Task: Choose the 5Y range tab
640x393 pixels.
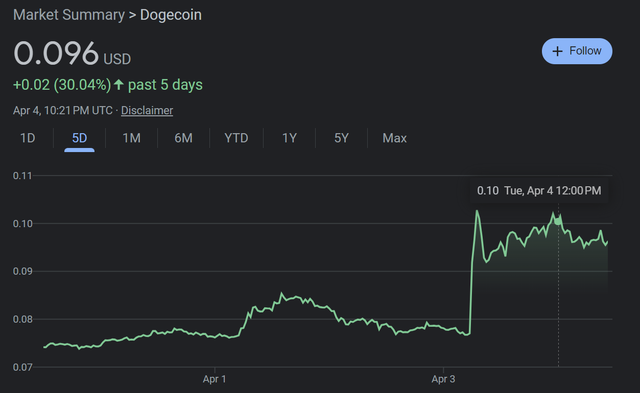Action: (341, 138)
